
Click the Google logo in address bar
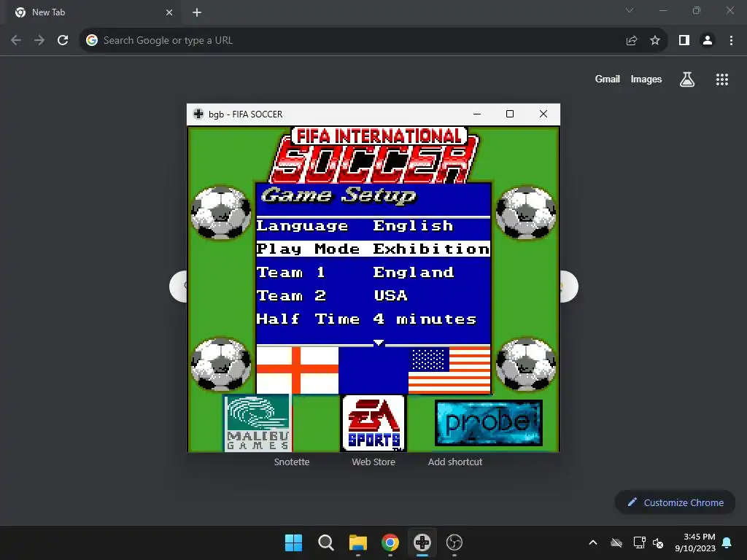91,41
